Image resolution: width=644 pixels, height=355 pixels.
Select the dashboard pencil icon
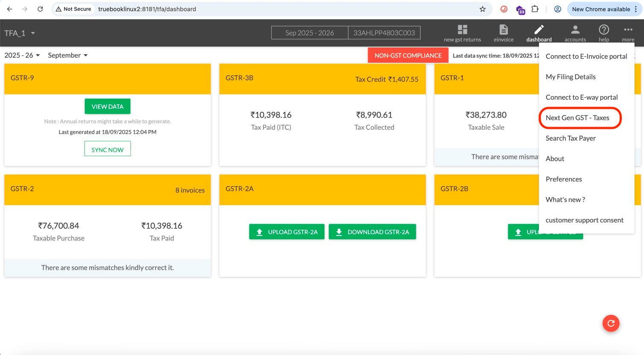pos(539,30)
